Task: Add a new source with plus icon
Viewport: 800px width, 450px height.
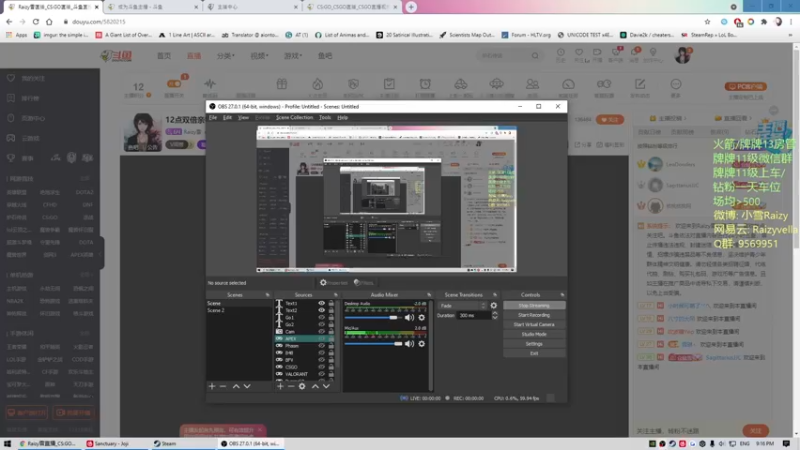Action: [x=280, y=386]
